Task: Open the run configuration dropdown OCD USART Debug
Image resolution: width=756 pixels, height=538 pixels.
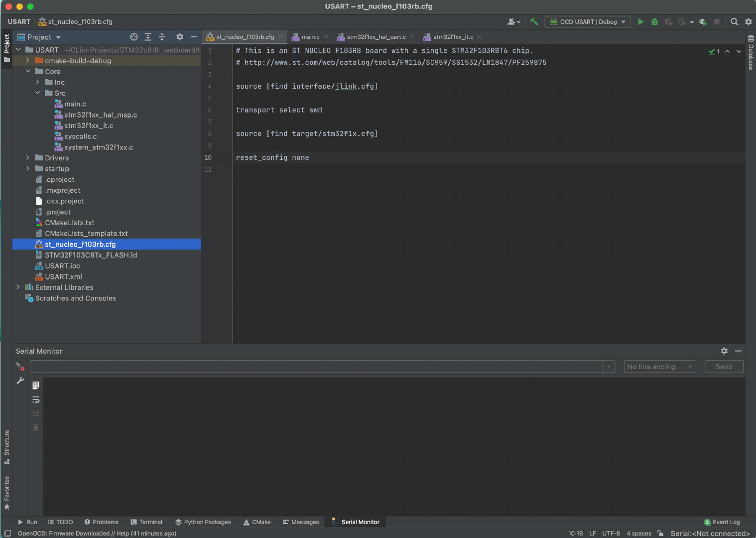Action: click(588, 21)
